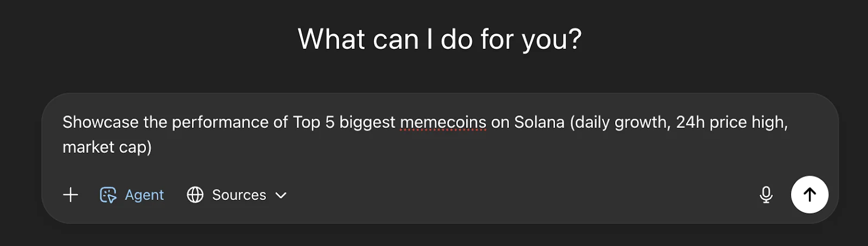
Task: Place cursor on "24h price high" text
Action: [730, 122]
